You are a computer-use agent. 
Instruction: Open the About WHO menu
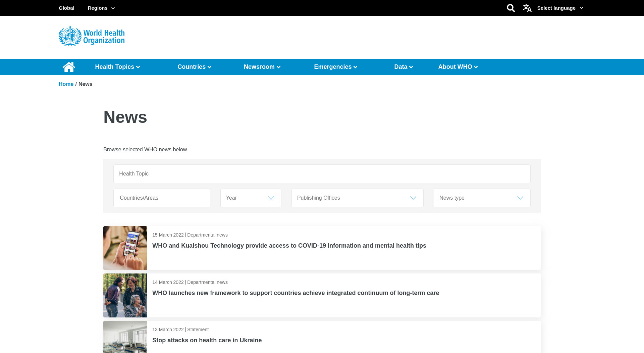[x=458, y=67]
